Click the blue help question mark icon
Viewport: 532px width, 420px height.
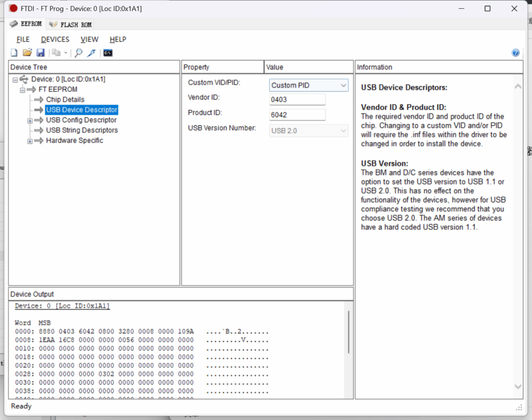pos(515,52)
